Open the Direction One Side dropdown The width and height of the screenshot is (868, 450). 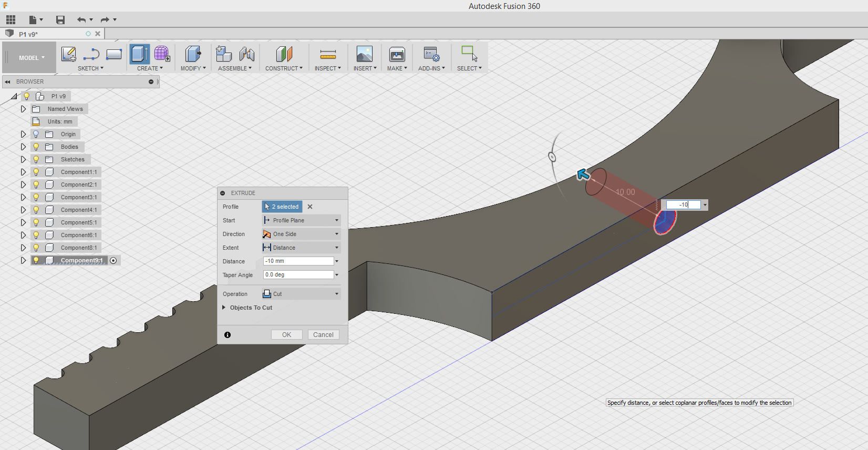coord(302,234)
